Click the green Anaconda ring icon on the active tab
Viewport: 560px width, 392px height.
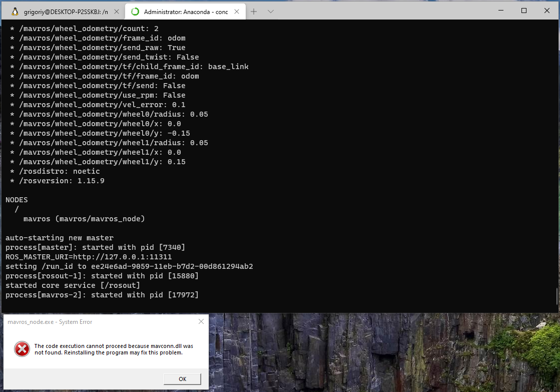coord(135,10)
